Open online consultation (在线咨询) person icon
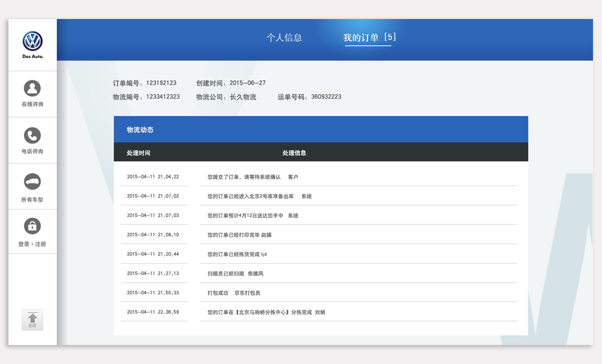 point(32,88)
